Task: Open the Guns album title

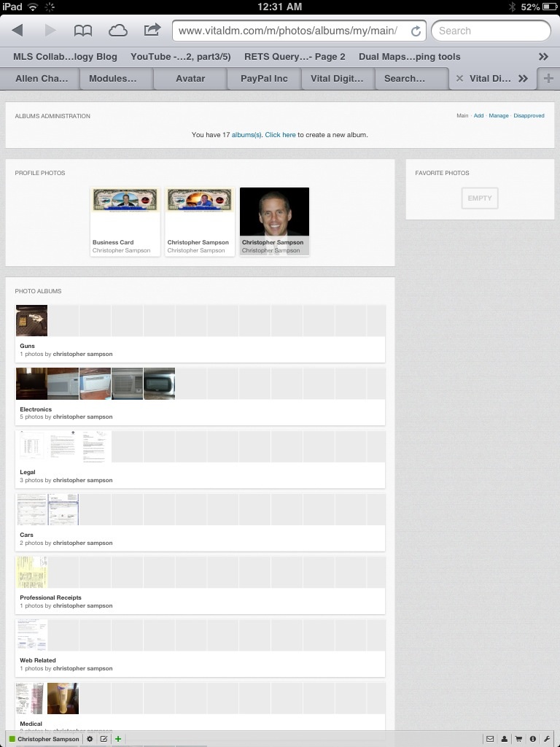Action: (27, 346)
